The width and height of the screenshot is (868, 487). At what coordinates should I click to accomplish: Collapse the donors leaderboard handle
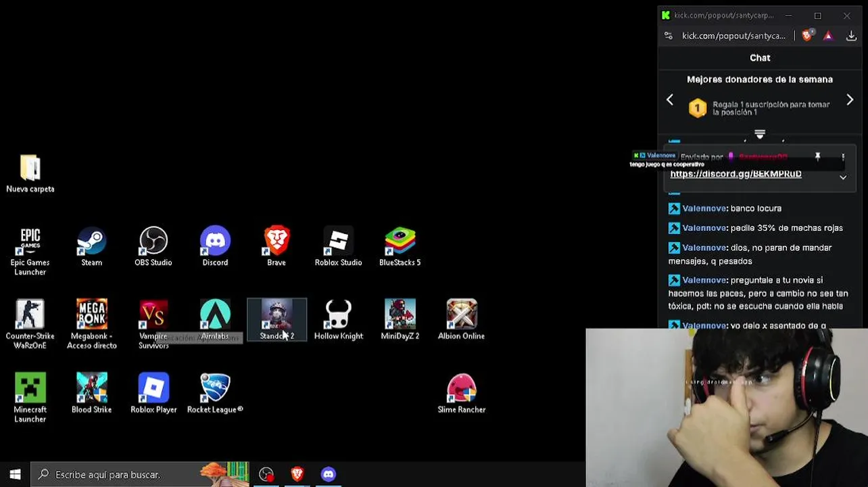coord(760,134)
